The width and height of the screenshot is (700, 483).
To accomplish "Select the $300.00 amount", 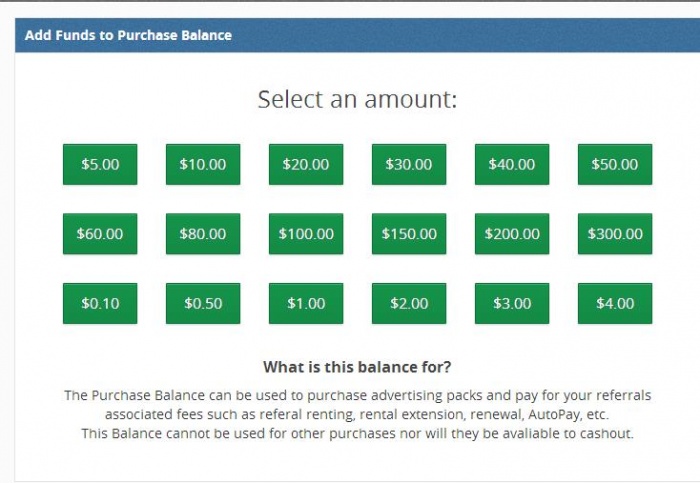I will pos(615,234).
